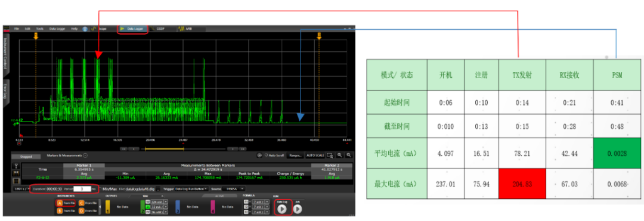The image size is (644, 221).
Task: Select instrument C From file
Action: [88, 203]
